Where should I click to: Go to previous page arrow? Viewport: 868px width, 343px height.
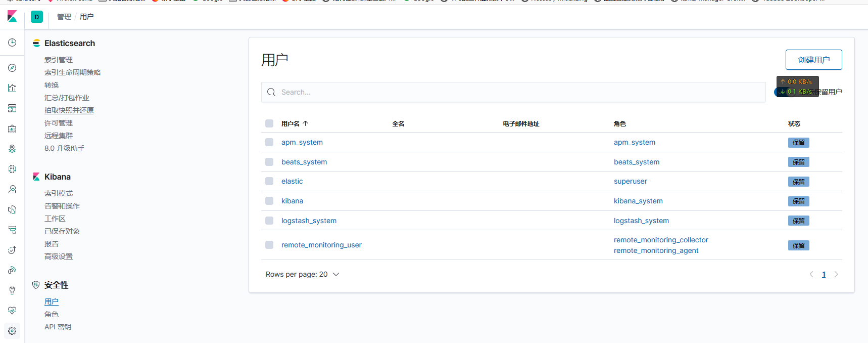[x=811, y=274]
